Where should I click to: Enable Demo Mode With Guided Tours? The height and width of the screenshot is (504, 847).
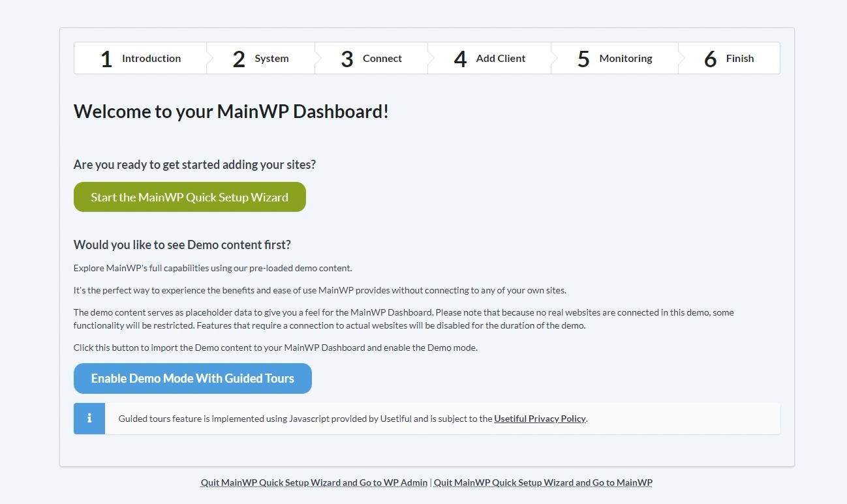click(192, 378)
